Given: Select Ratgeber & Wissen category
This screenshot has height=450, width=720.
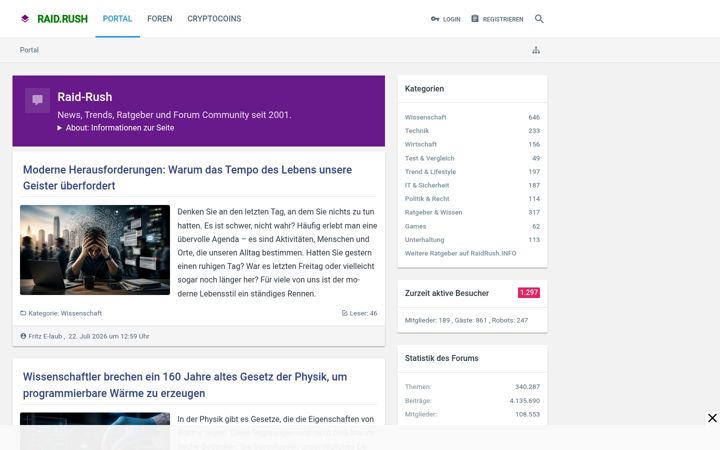Looking at the screenshot, I should (x=433, y=212).
